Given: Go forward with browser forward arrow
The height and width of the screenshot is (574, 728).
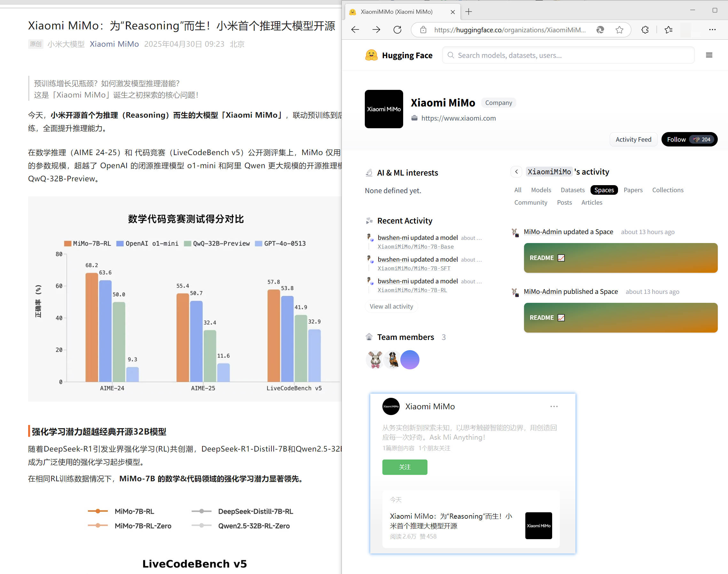Looking at the screenshot, I should click(x=376, y=29).
